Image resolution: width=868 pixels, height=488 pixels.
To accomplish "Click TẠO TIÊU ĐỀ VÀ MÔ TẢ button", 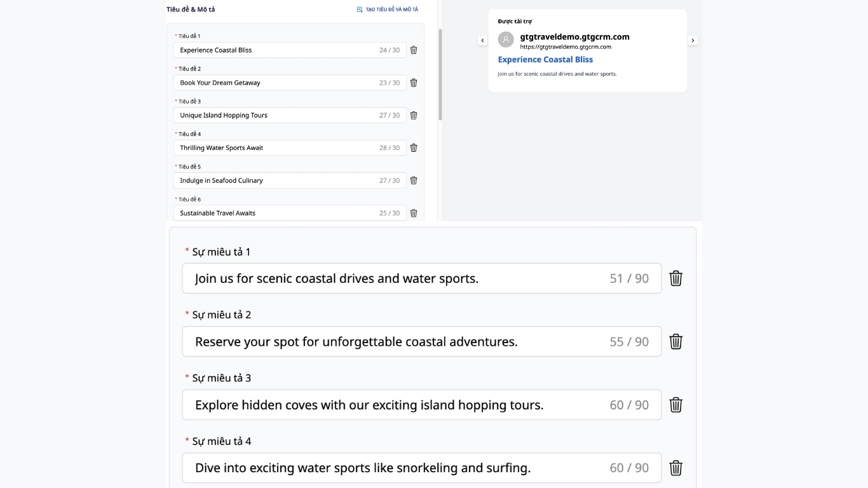I will point(388,10).
